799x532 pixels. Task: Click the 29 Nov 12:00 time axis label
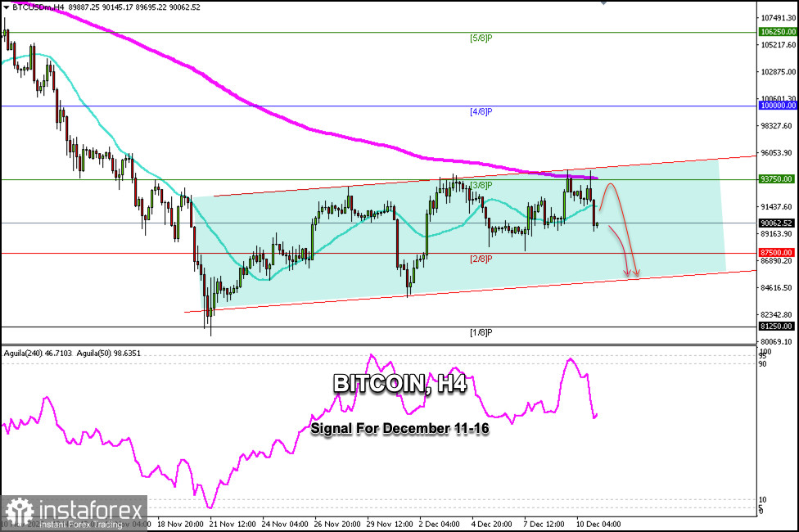tap(390, 524)
